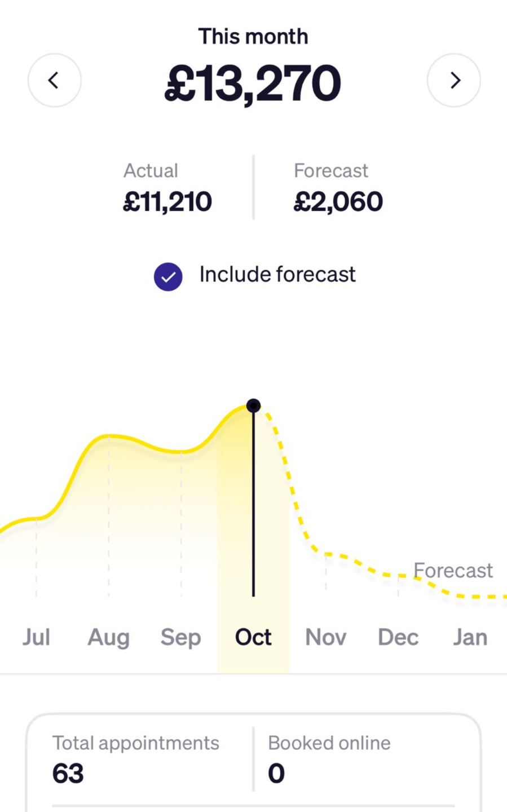This screenshot has width=507, height=812.
Task: Tap the Forecast label on dashed line
Action: point(453,570)
